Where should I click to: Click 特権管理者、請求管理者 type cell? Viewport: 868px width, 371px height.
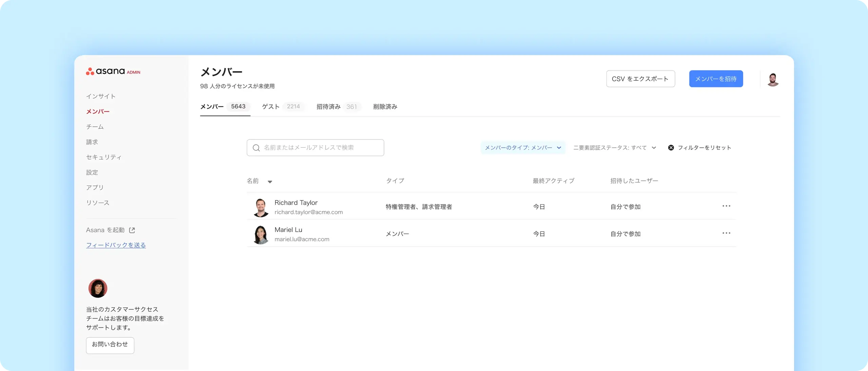(419, 207)
